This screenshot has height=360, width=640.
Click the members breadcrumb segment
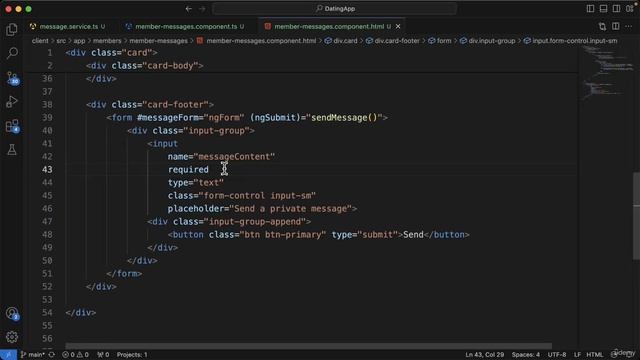coord(107,41)
